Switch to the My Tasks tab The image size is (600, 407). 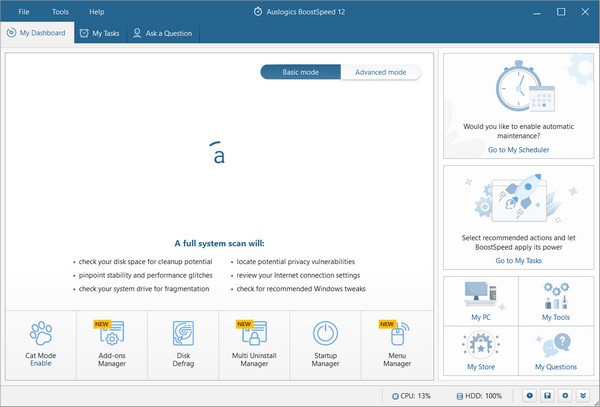pyautogui.click(x=98, y=33)
